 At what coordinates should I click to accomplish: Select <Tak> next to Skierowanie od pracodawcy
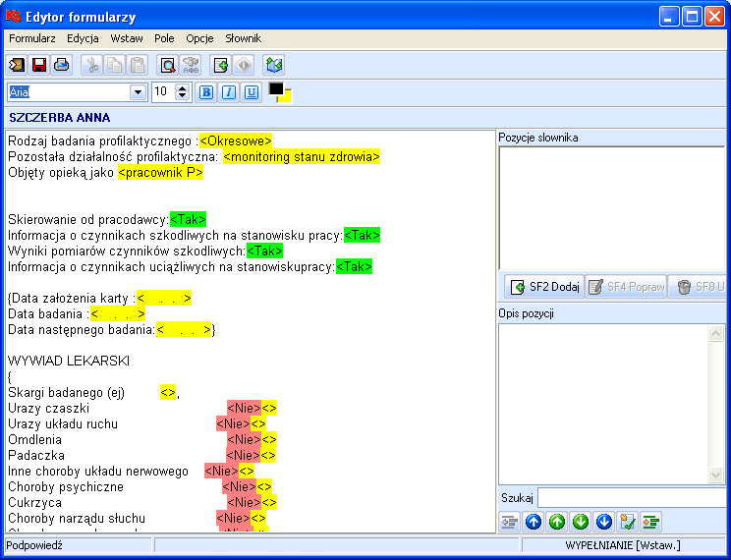click(x=188, y=219)
